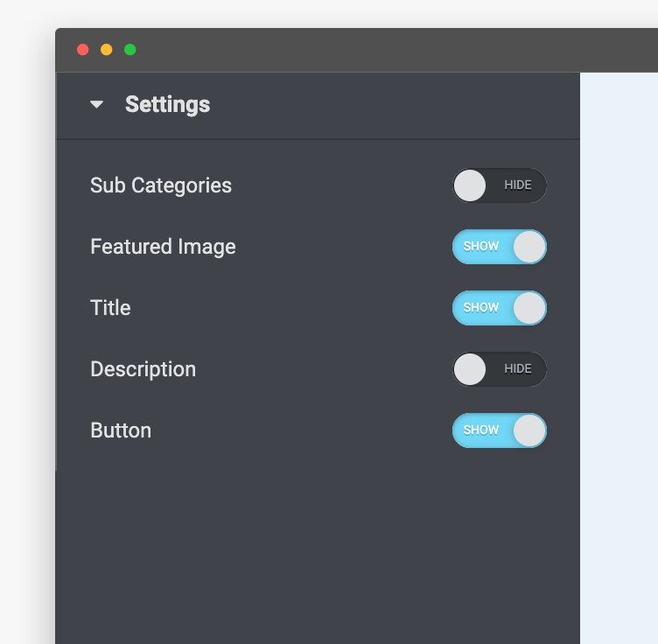Click the Description option label
Viewport: 658px width, 644px height.
point(143,369)
